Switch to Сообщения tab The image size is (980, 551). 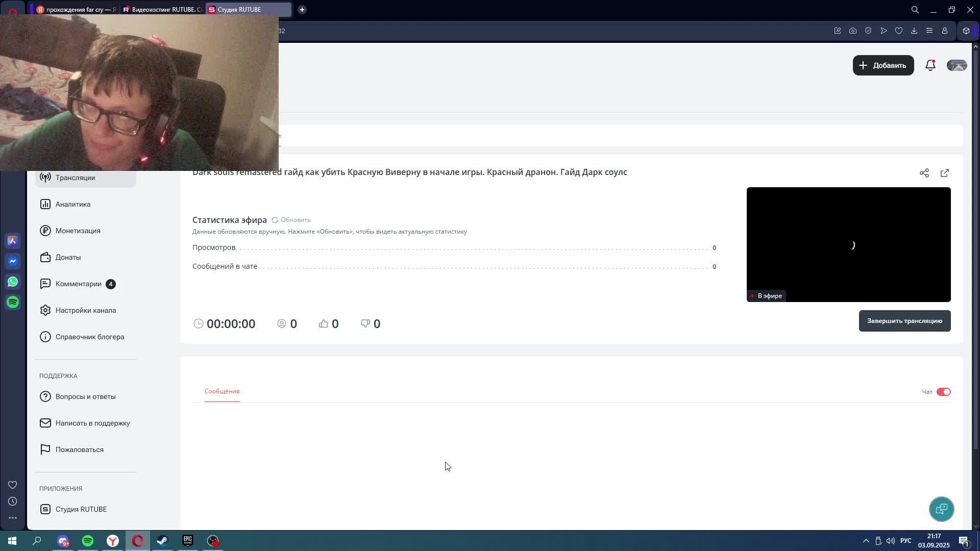pos(222,391)
